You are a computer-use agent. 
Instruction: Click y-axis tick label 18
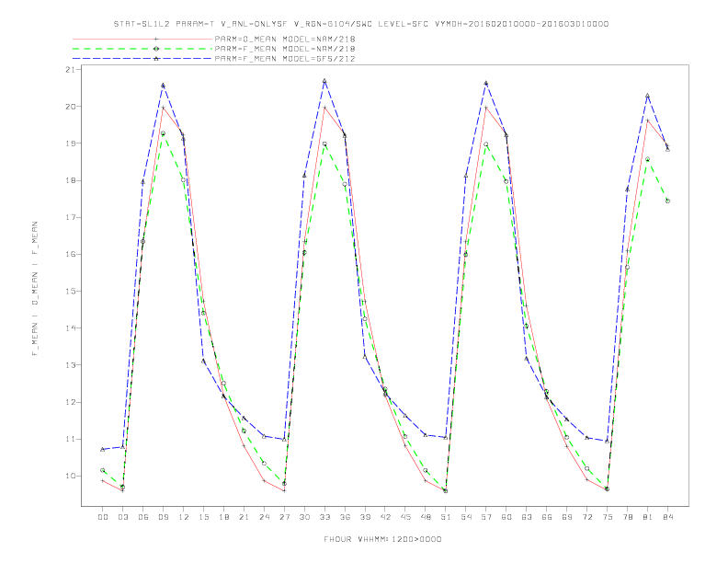coord(70,180)
